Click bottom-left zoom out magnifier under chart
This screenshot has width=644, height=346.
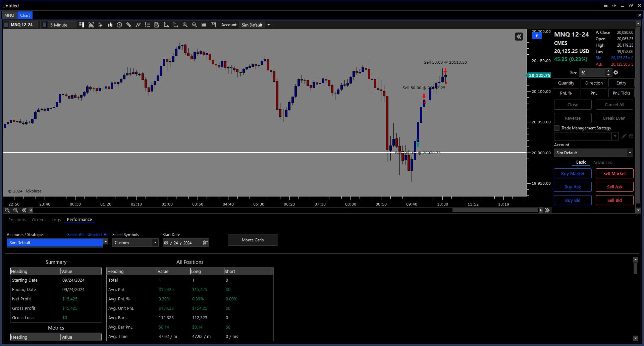[7, 210]
